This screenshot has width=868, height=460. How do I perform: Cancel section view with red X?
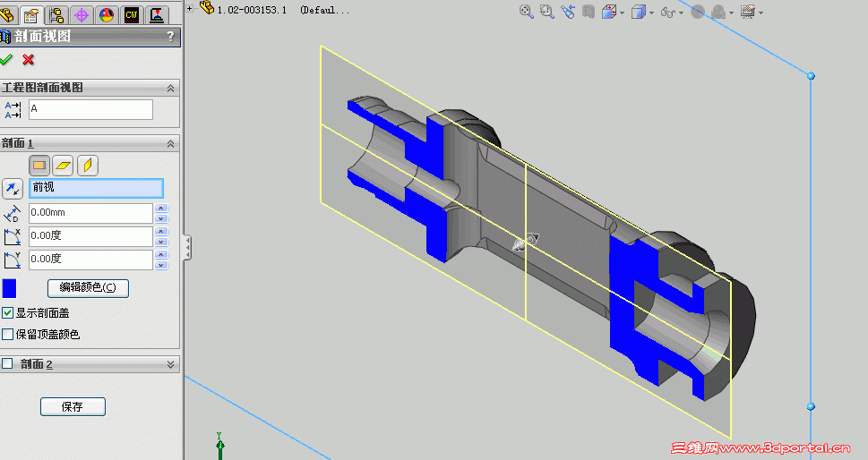coord(29,59)
